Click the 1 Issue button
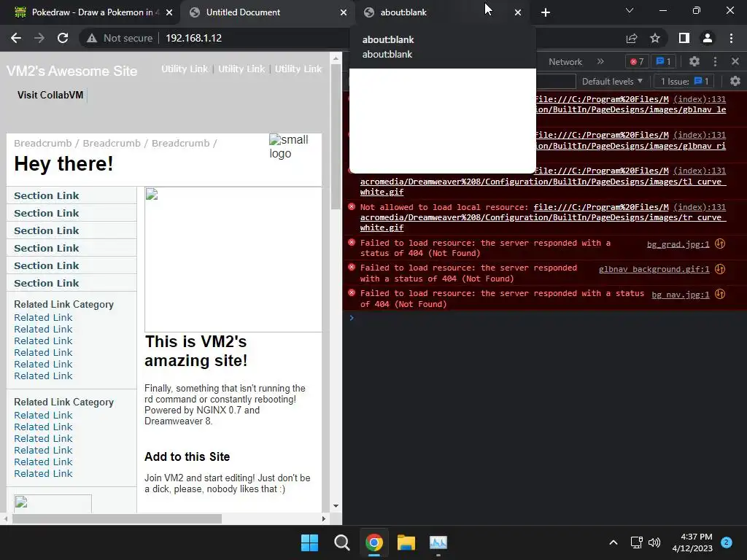The image size is (747, 560). point(684,82)
